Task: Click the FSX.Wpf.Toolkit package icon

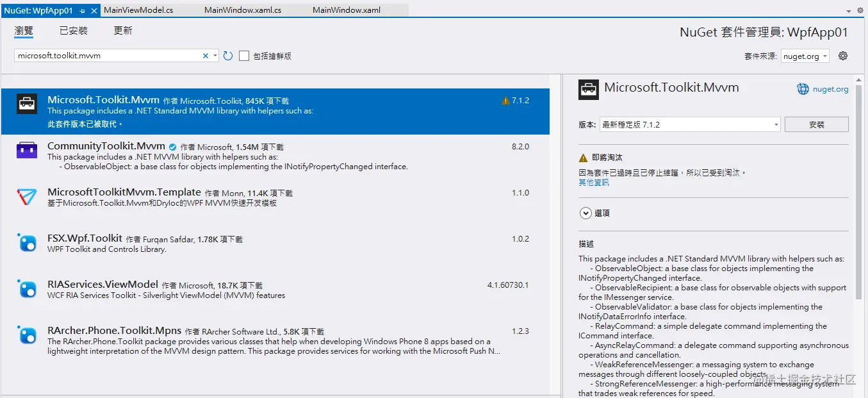Action: [x=27, y=242]
